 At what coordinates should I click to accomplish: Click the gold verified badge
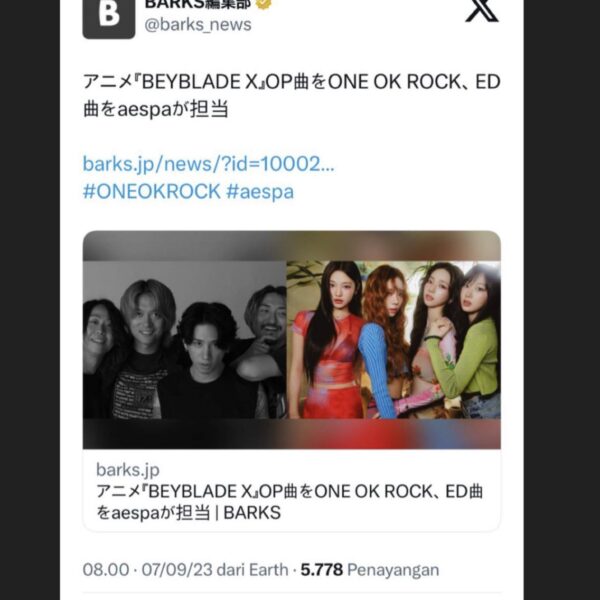click(264, 4)
